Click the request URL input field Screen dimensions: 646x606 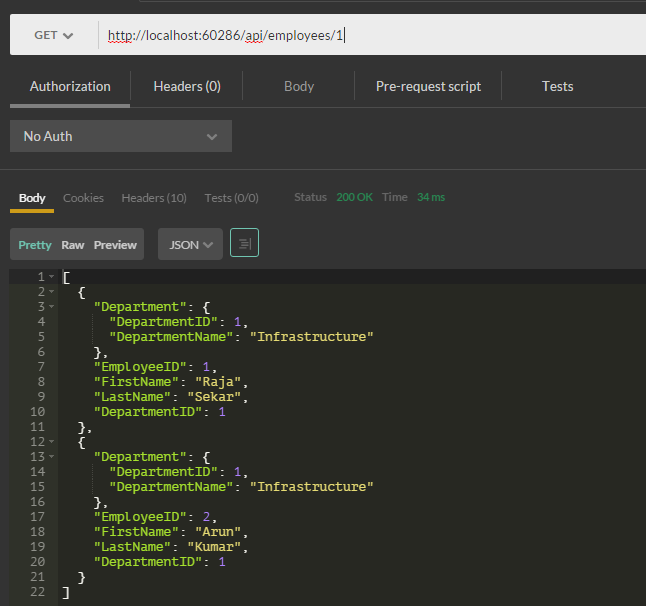pyautogui.click(x=370, y=35)
